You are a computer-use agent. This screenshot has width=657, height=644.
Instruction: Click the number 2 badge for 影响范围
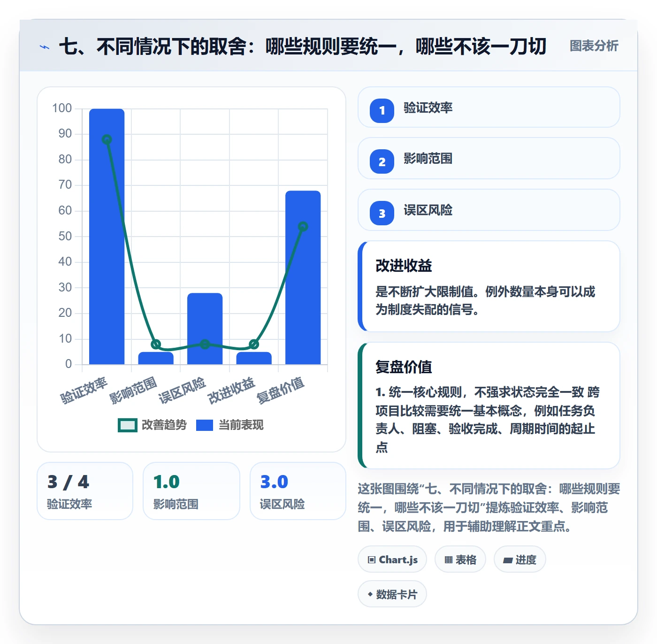tap(382, 161)
